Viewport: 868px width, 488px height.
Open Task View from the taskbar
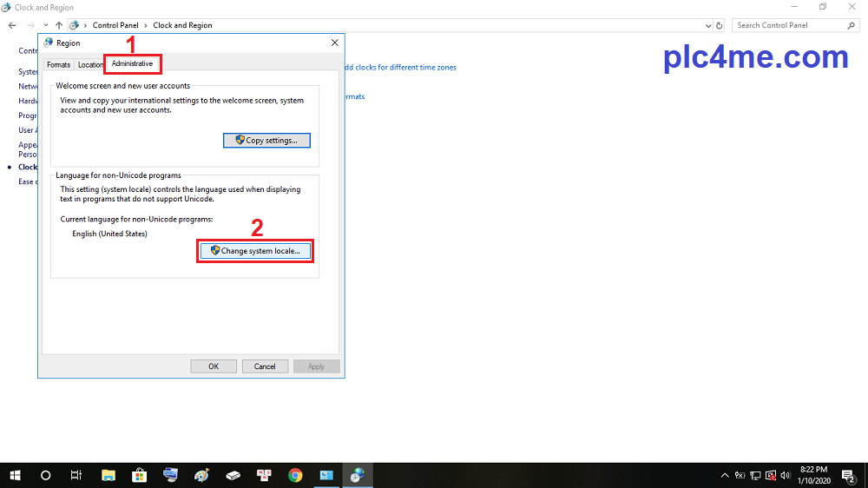(x=76, y=475)
